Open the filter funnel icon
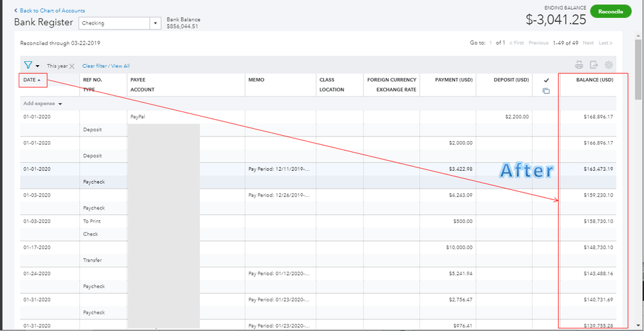 (28, 65)
